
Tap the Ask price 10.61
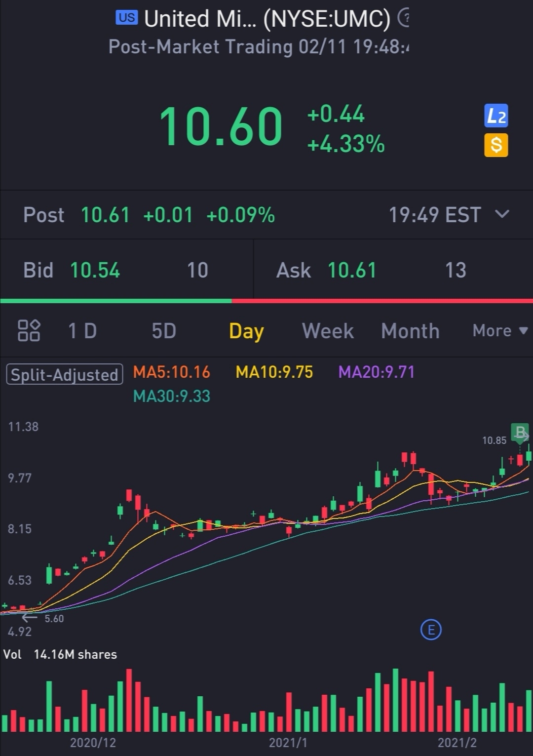click(352, 270)
